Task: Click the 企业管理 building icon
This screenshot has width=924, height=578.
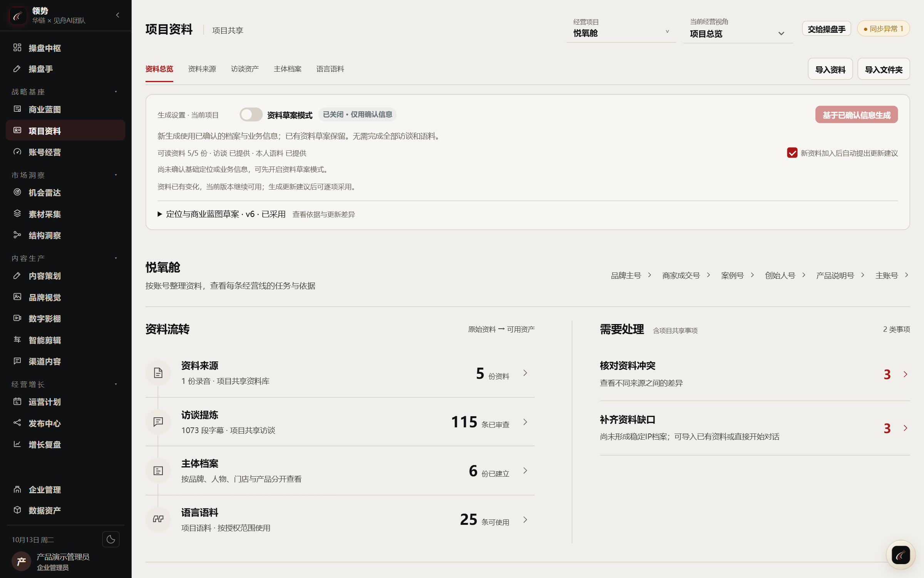Action: pyautogui.click(x=17, y=489)
